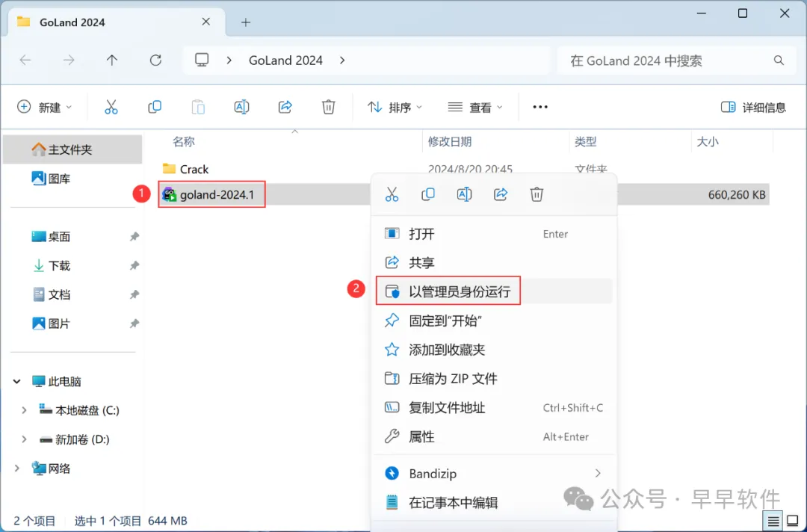Click the Rename icon in the context menu
Image resolution: width=807 pixels, height=532 pixels.
point(464,194)
